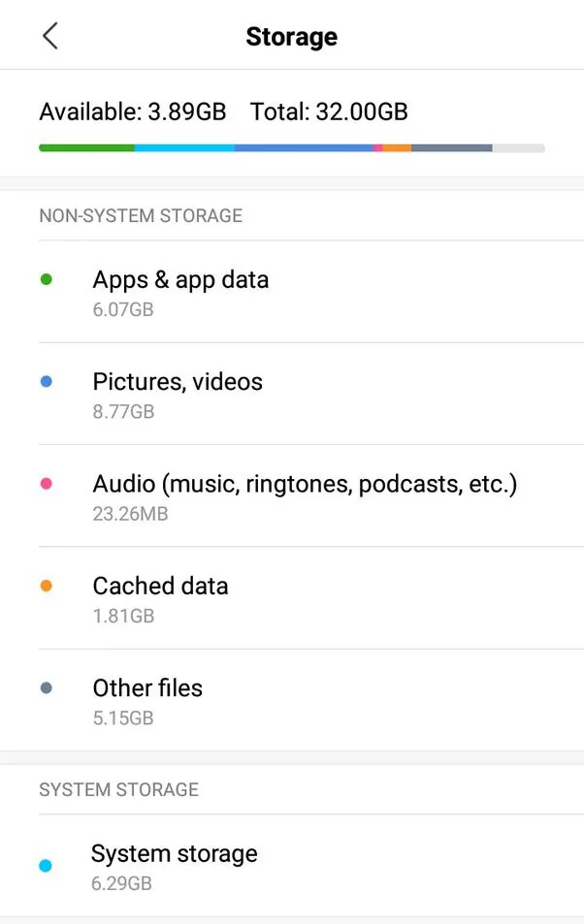Click the pink Audio category dot
The image size is (584, 924).
click(x=46, y=484)
